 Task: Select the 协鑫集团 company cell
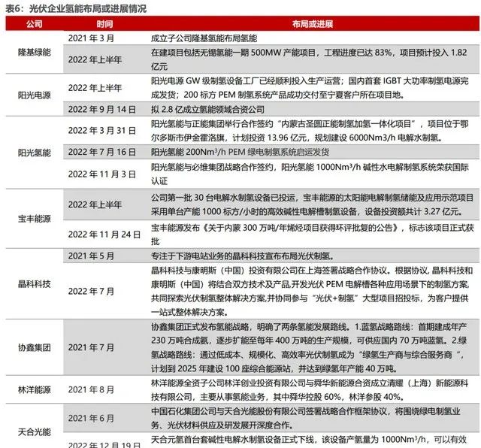pyautogui.click(x=34, y=347)
